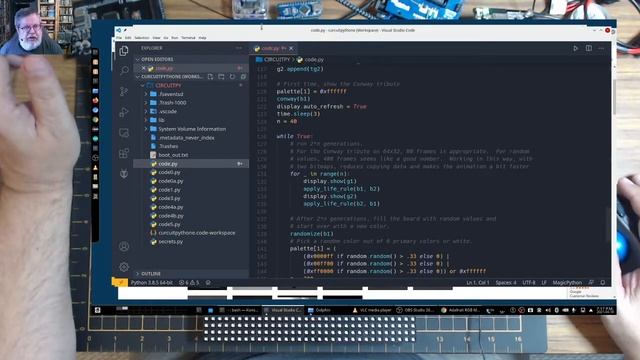This screenshot has width=640, height=360.
Task: Click the volume icon in system tray
Action: (548, 310)
